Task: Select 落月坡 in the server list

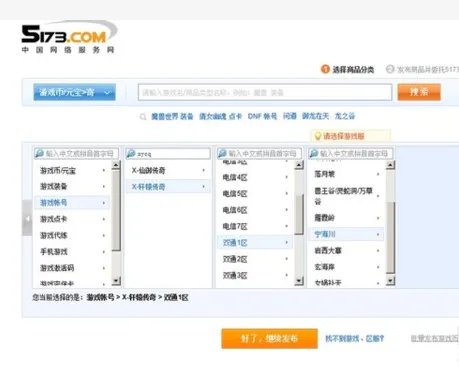Action: pos(347,174)
